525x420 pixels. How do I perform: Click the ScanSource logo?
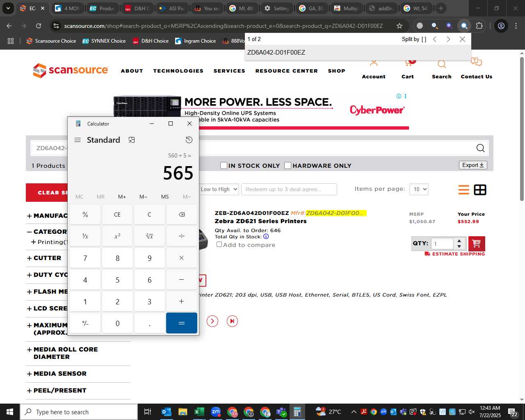[71, 71]
